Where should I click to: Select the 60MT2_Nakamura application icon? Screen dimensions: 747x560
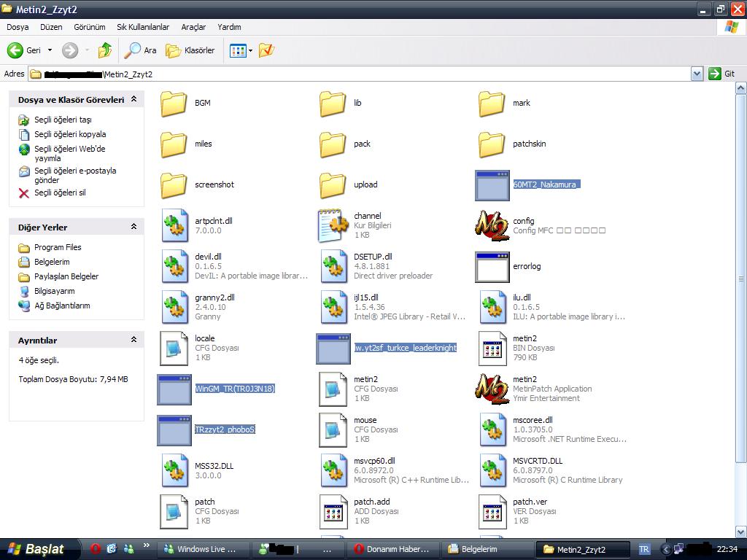492,185
